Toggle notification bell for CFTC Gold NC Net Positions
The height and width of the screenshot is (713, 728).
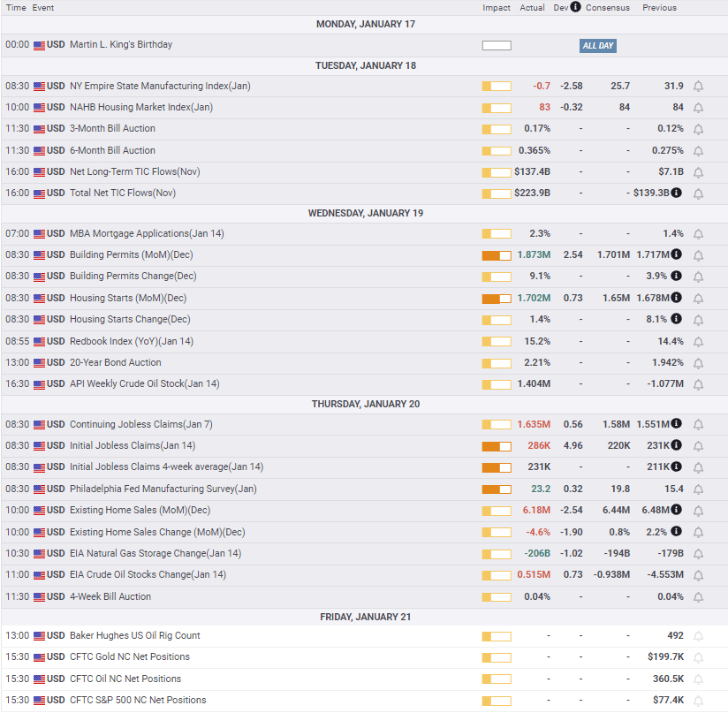click(698, 657)
